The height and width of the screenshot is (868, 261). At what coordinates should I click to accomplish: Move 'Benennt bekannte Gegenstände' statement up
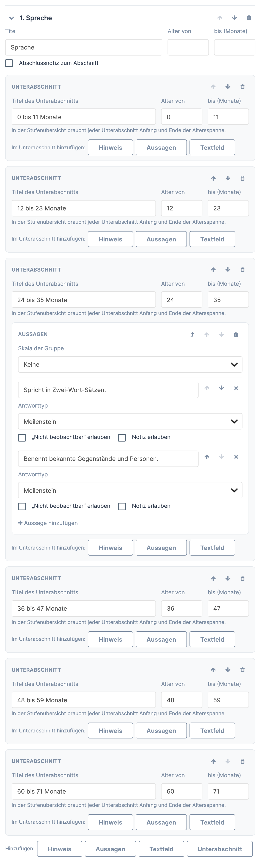pos(207,457)
